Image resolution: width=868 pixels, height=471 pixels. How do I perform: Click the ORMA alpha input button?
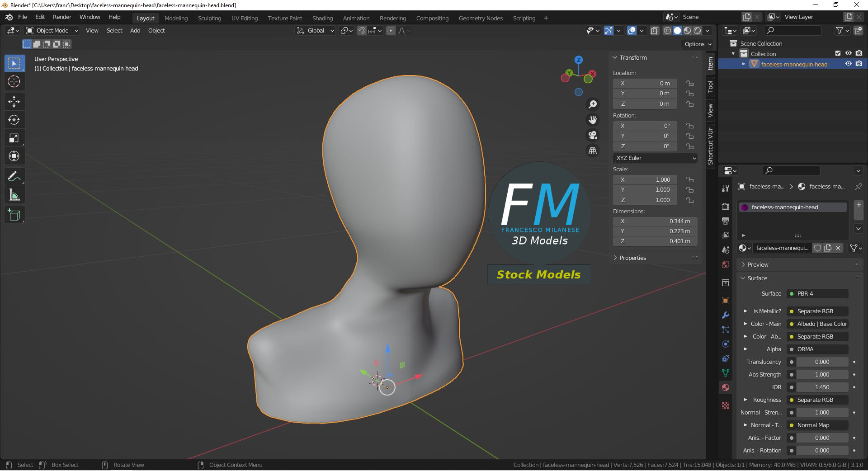(x=817, y=349)
